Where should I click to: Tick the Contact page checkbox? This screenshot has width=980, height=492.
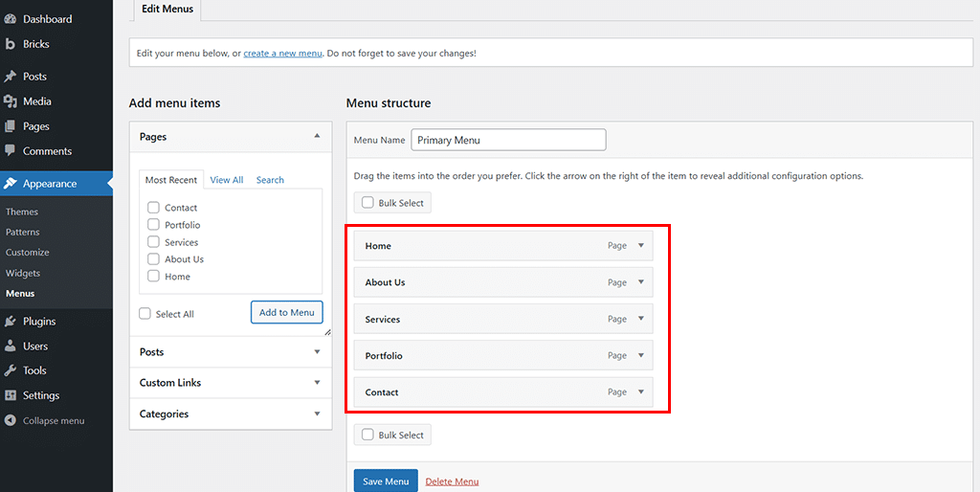(x=154, y=208)
